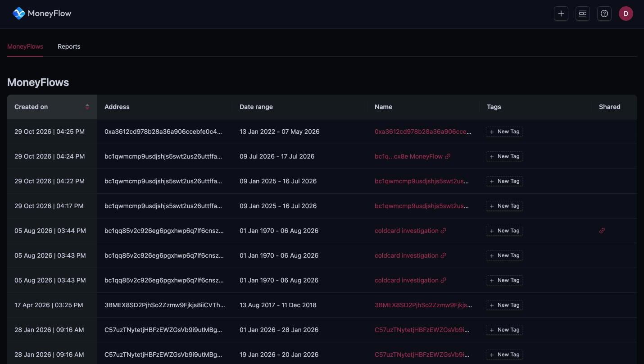This screenshot has width=644, height=364.
Task: Click the chain icon after the 03:44 PM coldcard name
Action: (x=443, y=231)
